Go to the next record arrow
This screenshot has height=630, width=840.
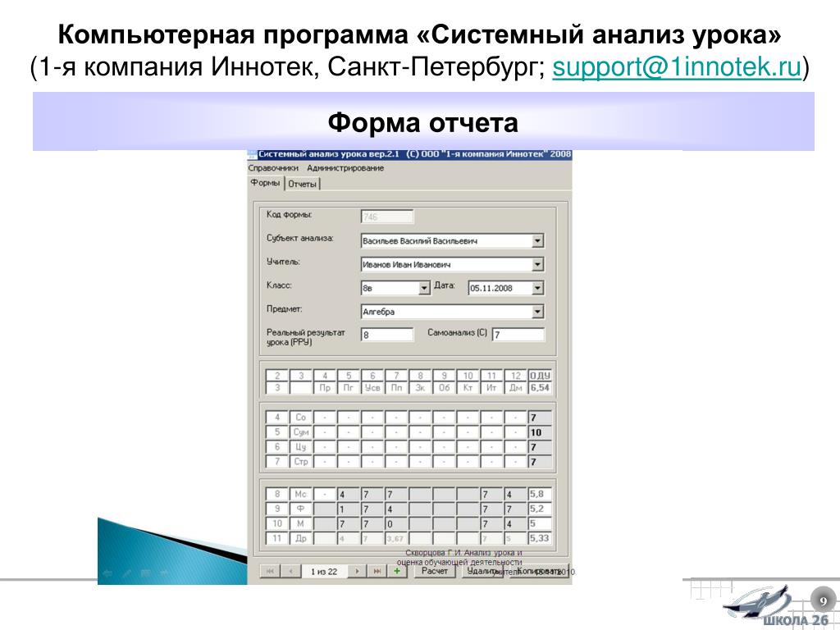click(x=357, y=571)
